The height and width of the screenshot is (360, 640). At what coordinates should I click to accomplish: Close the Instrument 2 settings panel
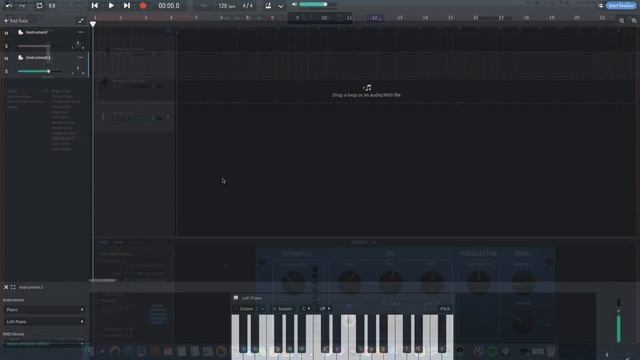pos(6,287)
